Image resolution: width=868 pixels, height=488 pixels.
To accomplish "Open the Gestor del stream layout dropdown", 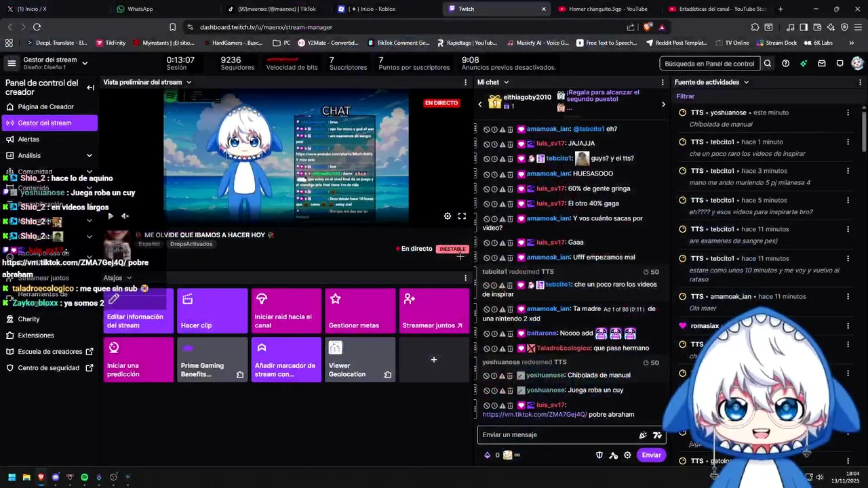I will pyautogui.click(x=85, y=63).
